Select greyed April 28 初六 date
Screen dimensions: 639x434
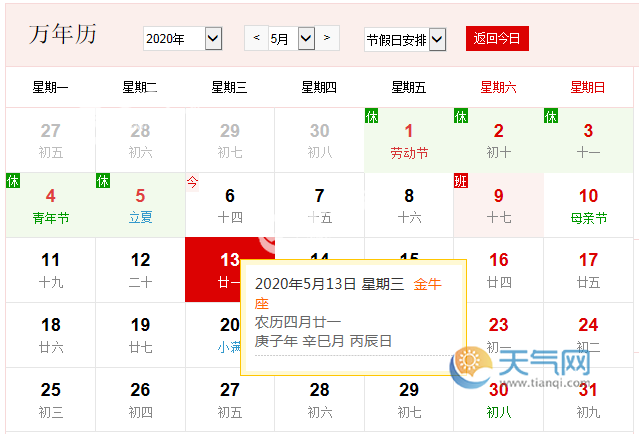pyautogui.click(x=140, y=140)
